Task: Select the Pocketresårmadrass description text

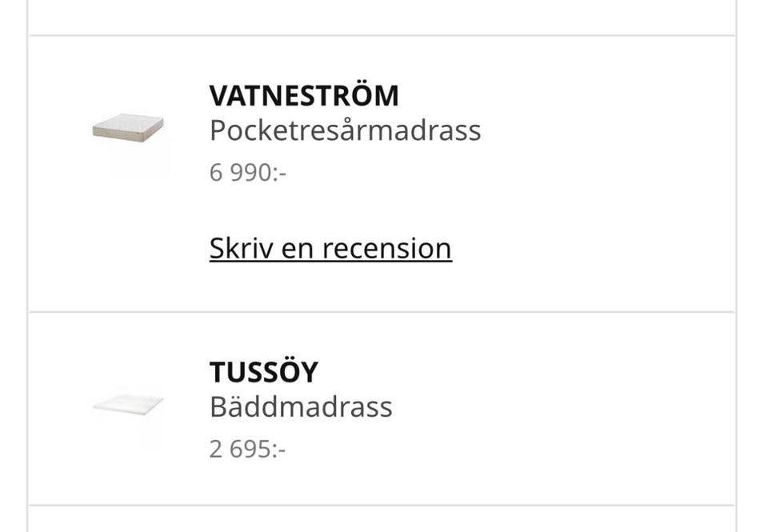Action: click(345, 130)
